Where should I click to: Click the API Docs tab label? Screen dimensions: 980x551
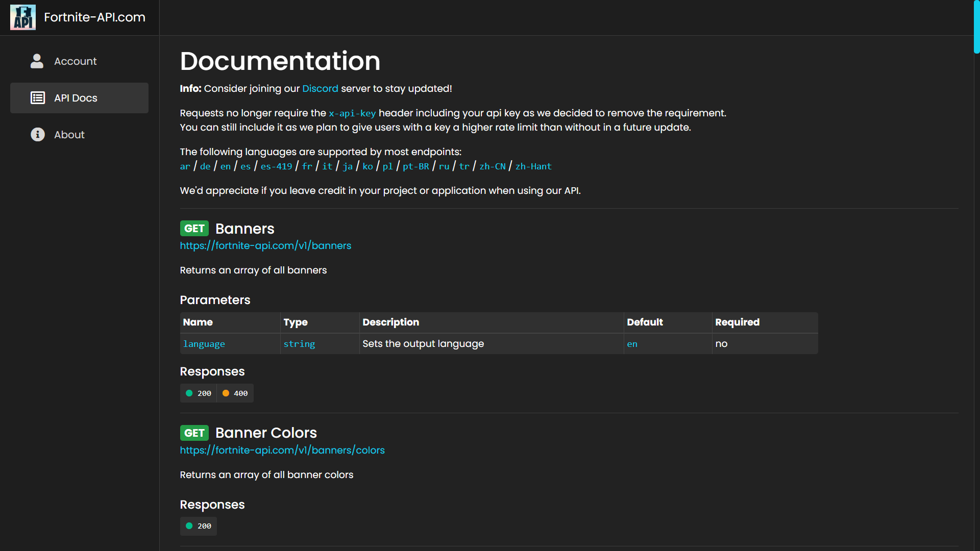[x=76, y=97]
